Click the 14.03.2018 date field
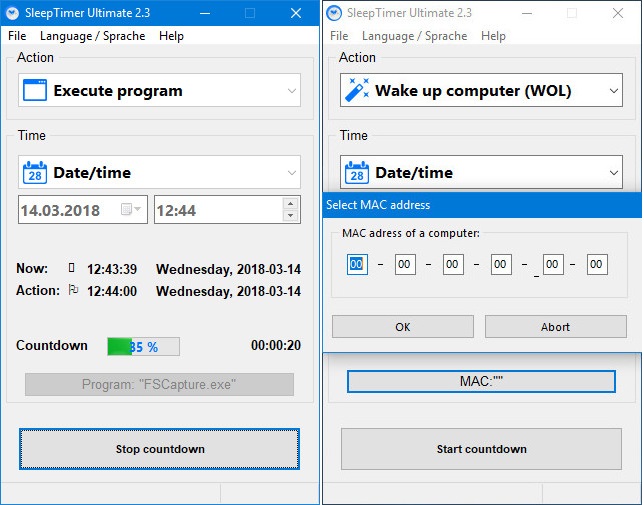The width and height of the screenshot is (644, 505). (83, 210)
